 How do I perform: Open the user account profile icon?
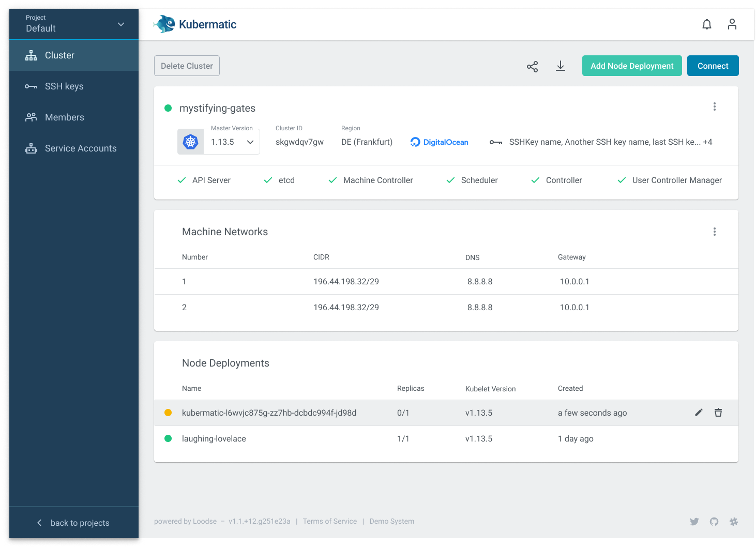[x=732, y=24]
